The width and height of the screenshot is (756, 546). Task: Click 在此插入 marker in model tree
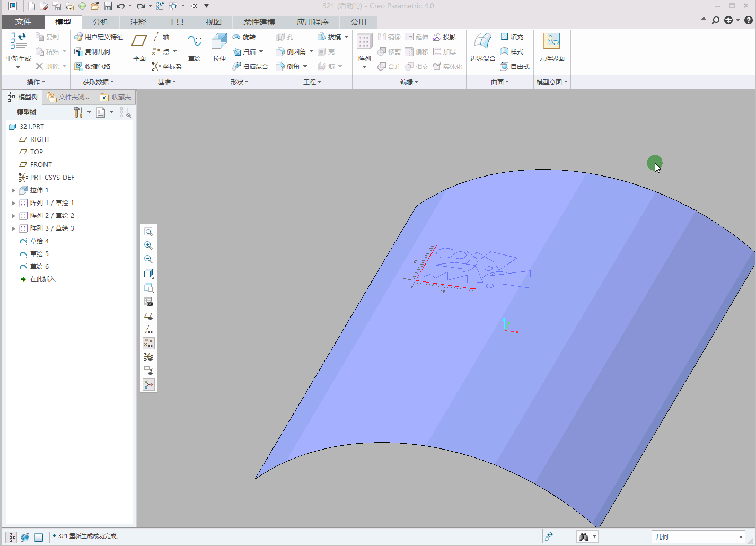[x=38, y=279]
